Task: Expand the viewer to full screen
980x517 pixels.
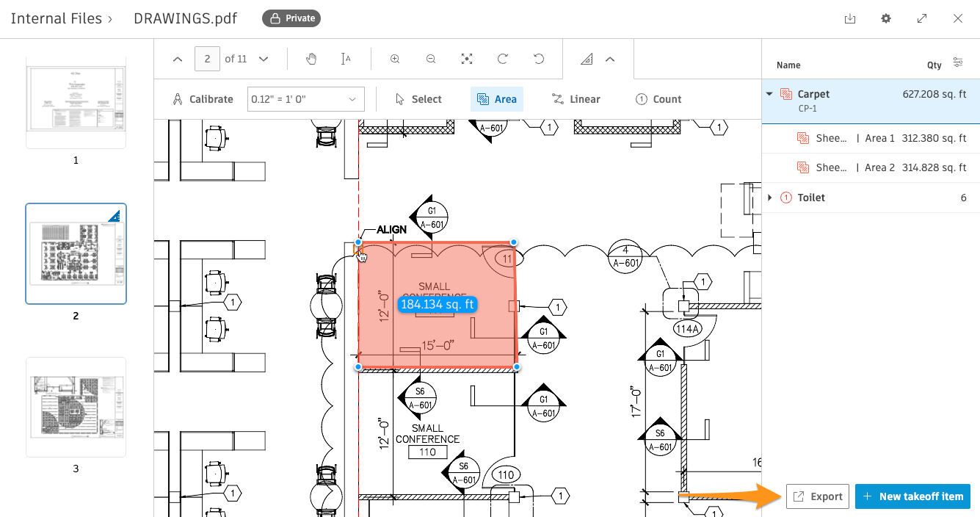Action: [x=922, y=18]
